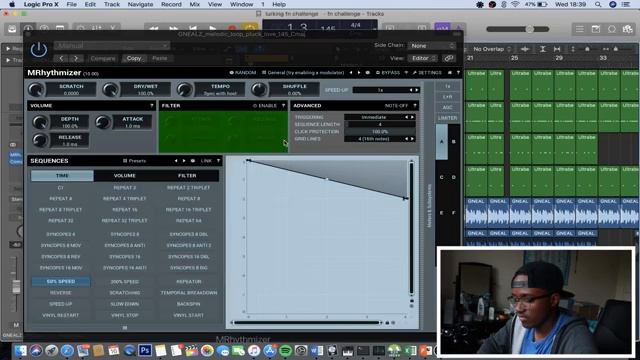
Task: Open the View Editor dropdown
Action: [x=423, y=58]
